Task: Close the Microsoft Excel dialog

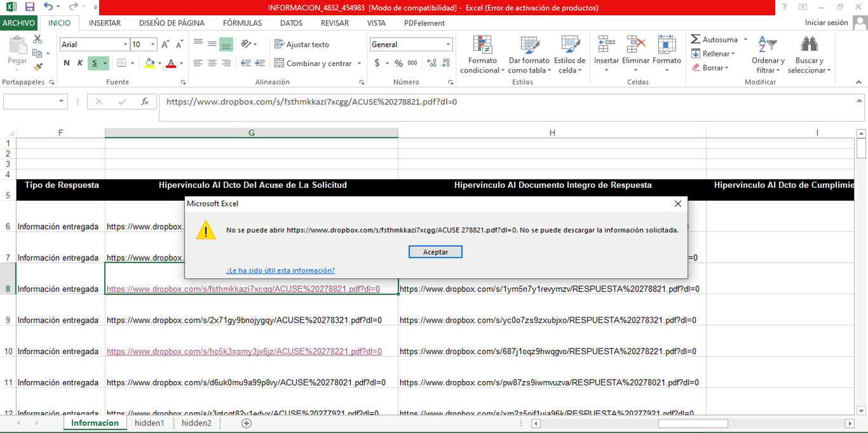Action: point(677,204)
